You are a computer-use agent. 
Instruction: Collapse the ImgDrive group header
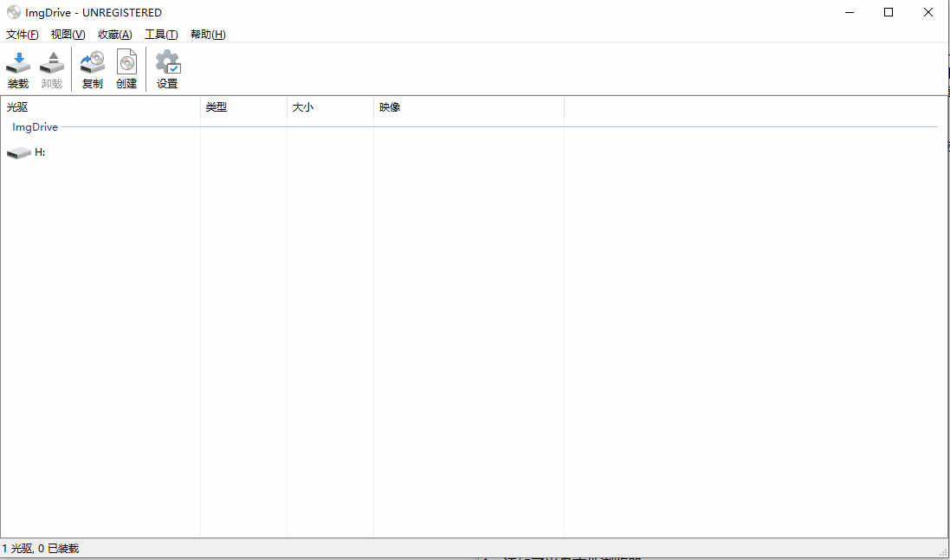point(36,127)
